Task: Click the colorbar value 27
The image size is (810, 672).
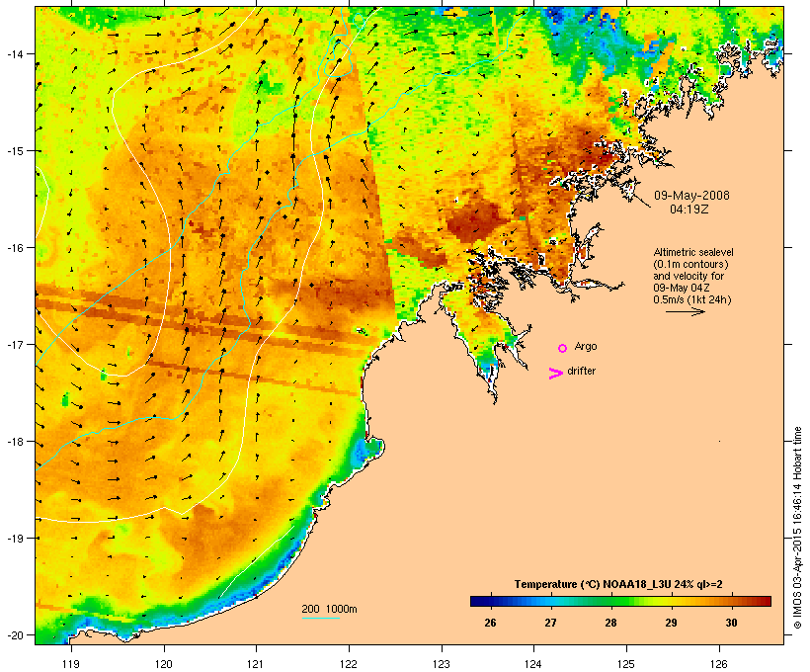Action: 550,623
